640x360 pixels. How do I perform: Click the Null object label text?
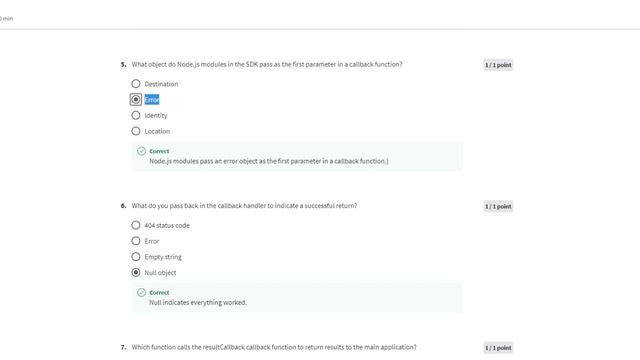coord(160,273)
